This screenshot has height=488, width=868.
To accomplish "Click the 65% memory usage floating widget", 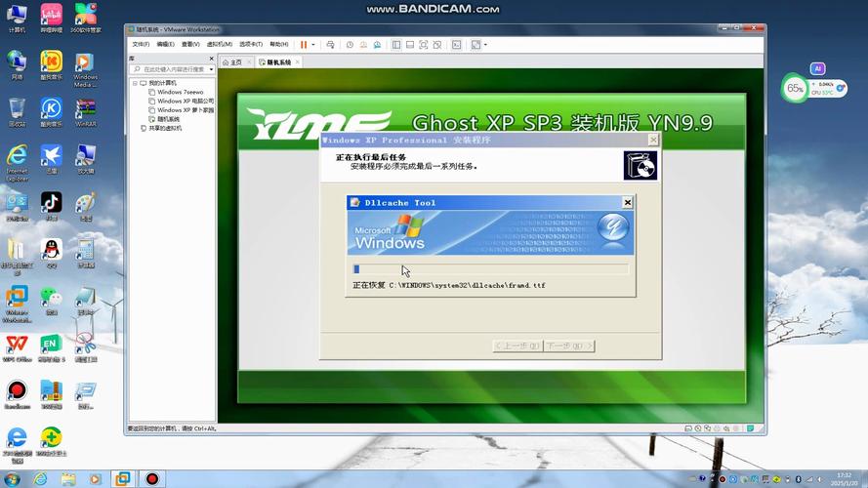I will [795, 88].
